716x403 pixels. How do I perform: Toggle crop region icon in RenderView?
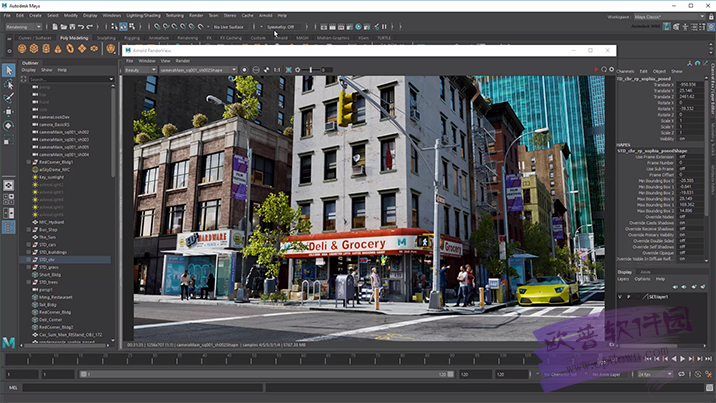tap(289, 70)
